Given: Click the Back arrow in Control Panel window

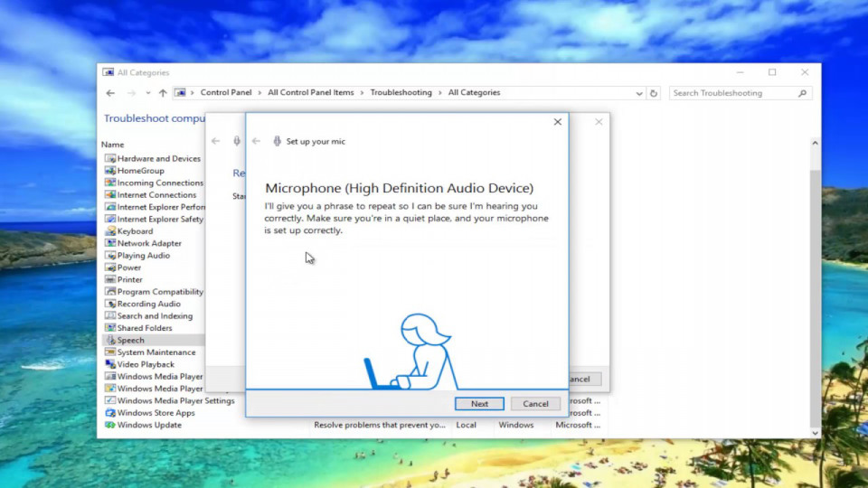Looking at the screenshot, I should tap(110, 93).
